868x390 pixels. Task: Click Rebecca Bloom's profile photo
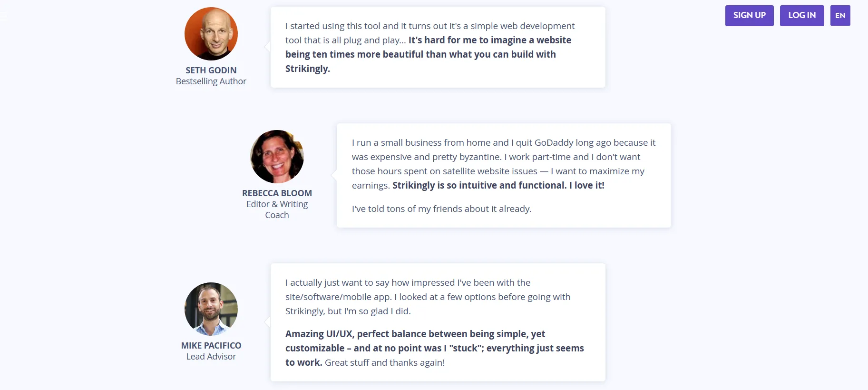click(x=277, y=157)
